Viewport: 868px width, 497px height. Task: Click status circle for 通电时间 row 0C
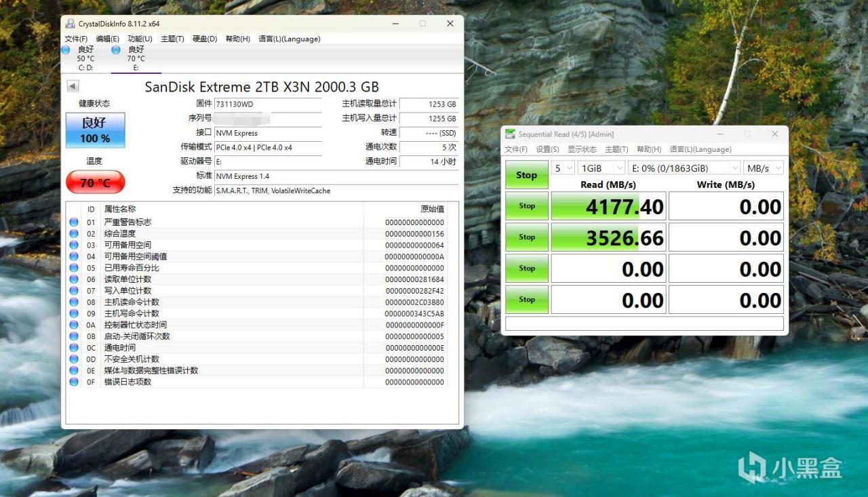click(73, 348)
